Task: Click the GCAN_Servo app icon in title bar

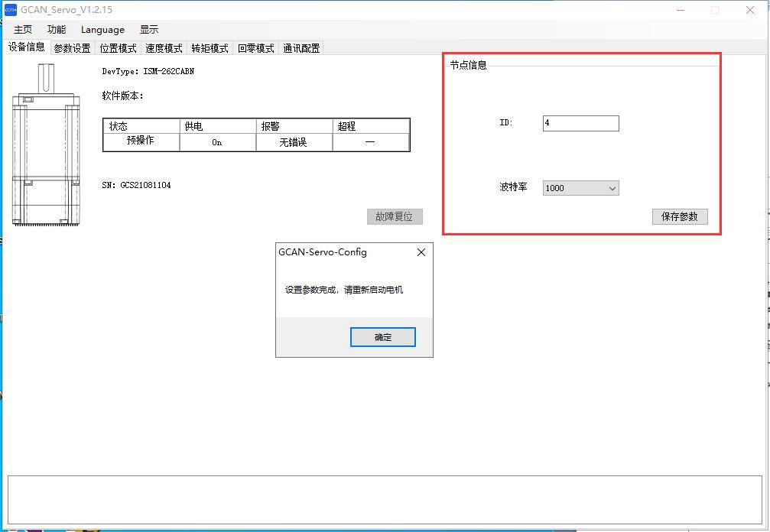Action: pyautogui.click(x=11, y=10)
